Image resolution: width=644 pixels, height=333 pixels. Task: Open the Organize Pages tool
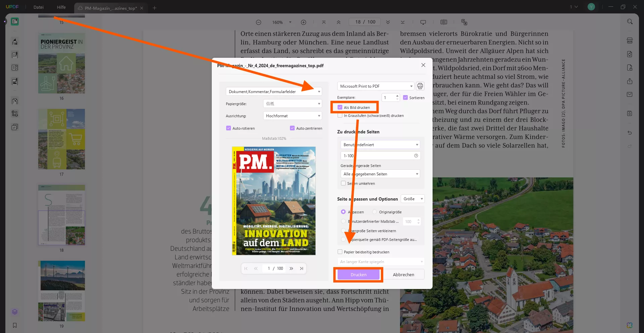pos(15,101)
